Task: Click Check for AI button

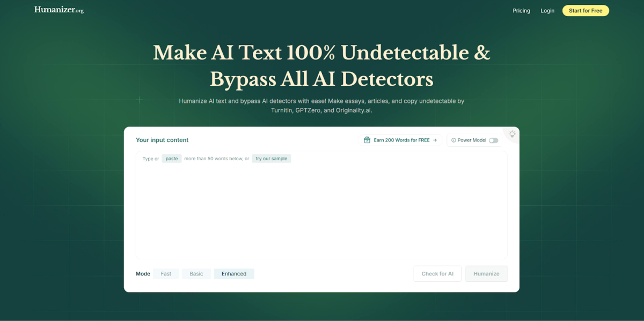Action: (437, 274)
